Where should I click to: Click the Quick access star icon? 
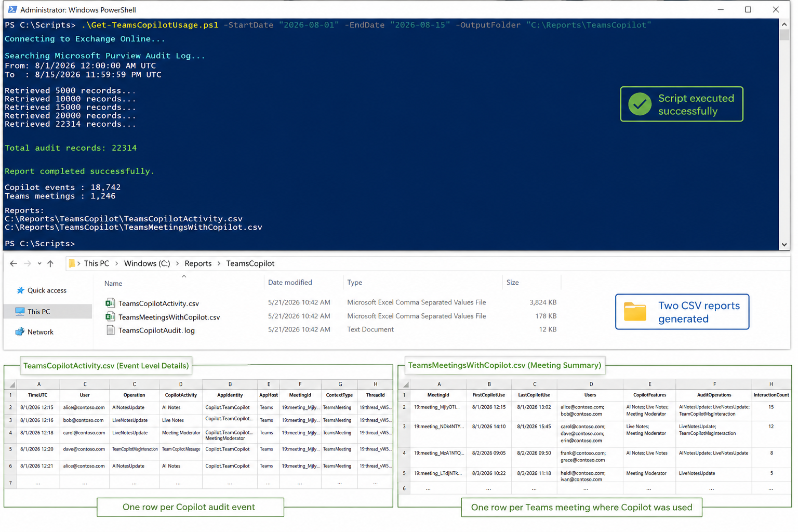click(20, 290)
